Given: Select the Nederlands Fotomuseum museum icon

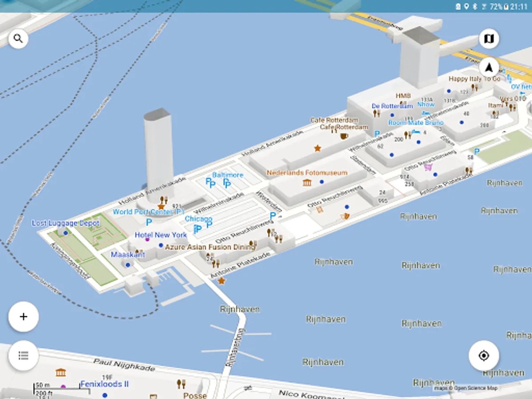Looking at the screenshot, I should (x=307, y=182).
